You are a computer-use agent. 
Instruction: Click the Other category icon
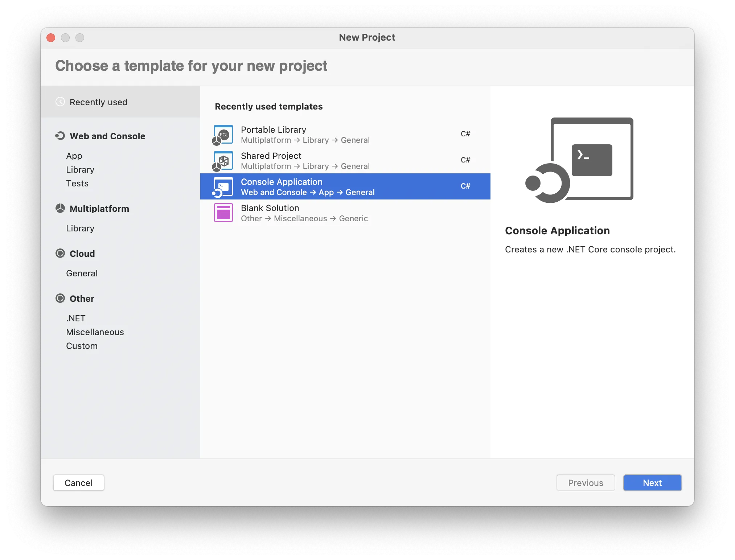(60, 298)
